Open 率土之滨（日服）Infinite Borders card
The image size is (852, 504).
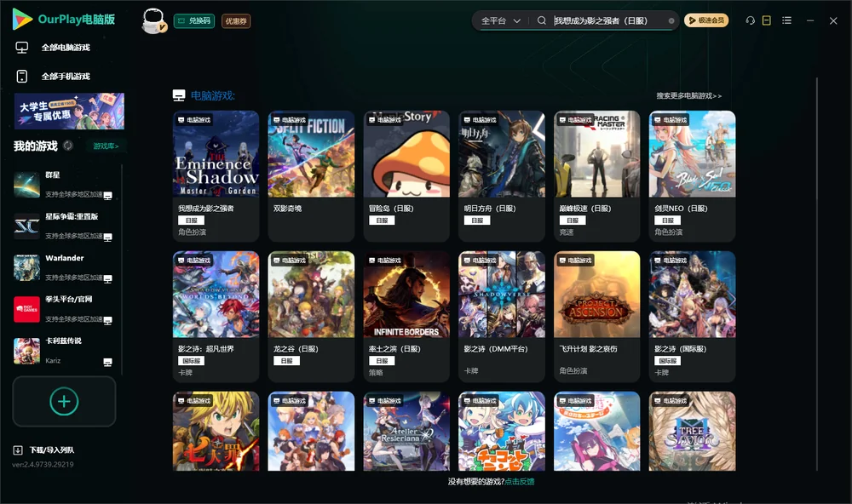click(406, 317)
